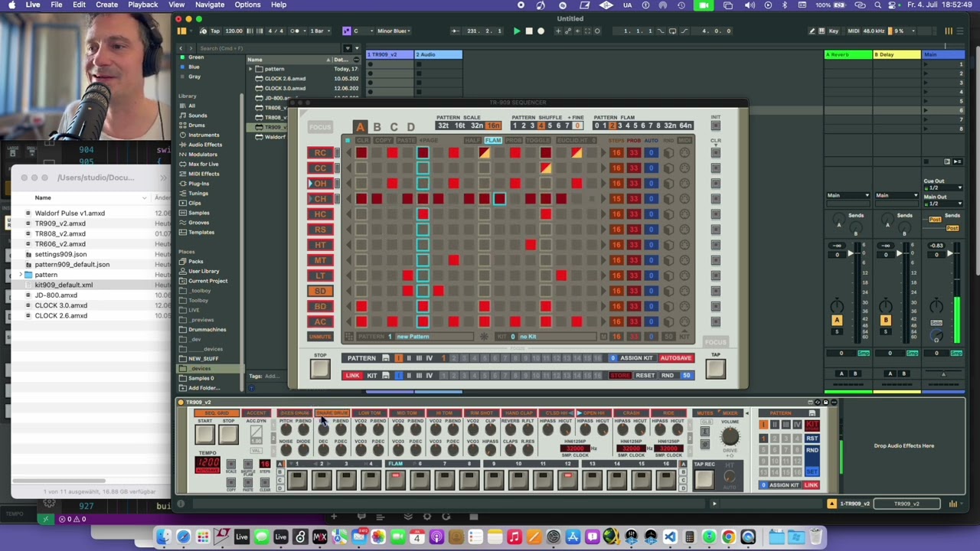
Task: Click the INIT button in the sequencer
Action: click(715, 125)
